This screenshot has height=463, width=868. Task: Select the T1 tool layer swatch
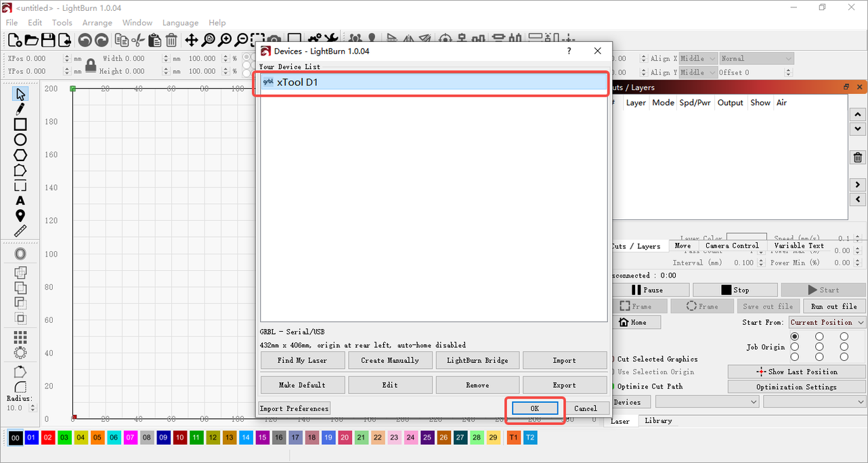pyautogui.click(x=514, y=438)
